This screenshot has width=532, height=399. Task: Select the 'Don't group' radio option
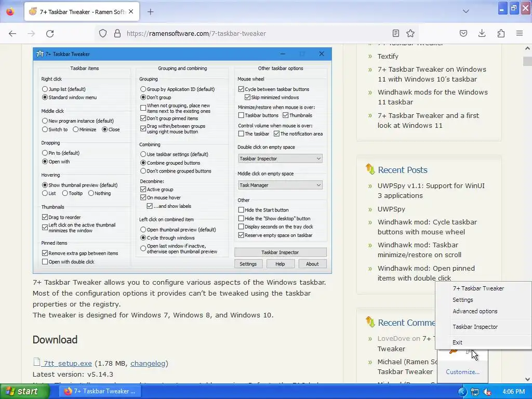coord(143,97)
